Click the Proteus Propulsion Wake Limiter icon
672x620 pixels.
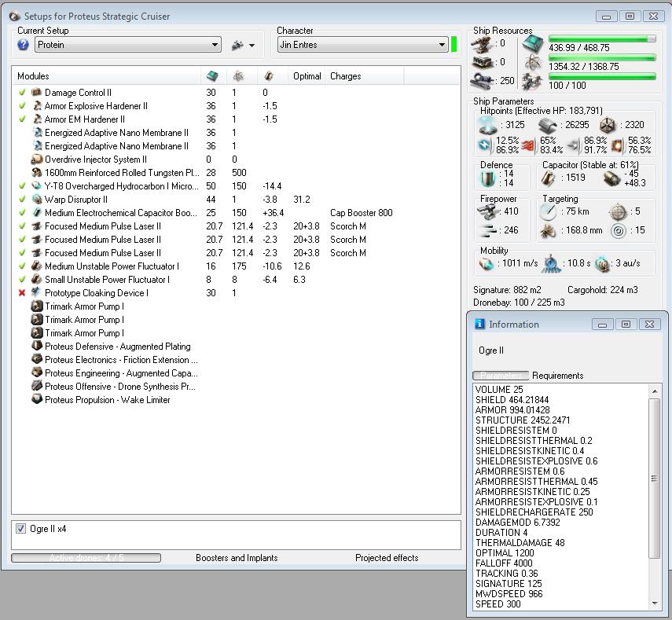pyautogui.click(x=36, y=400)
